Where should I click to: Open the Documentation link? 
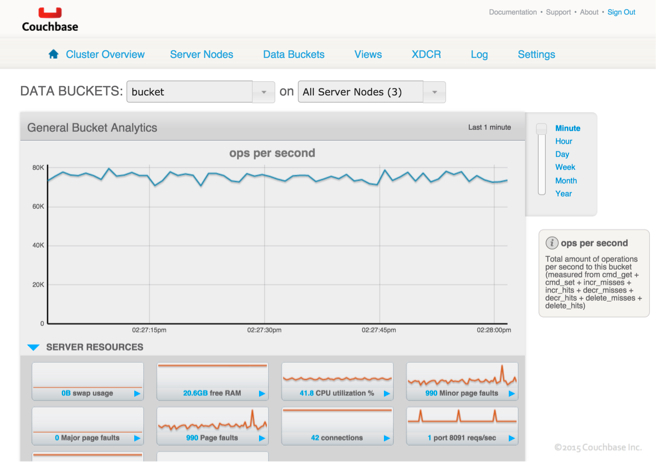tap(512, 12)
